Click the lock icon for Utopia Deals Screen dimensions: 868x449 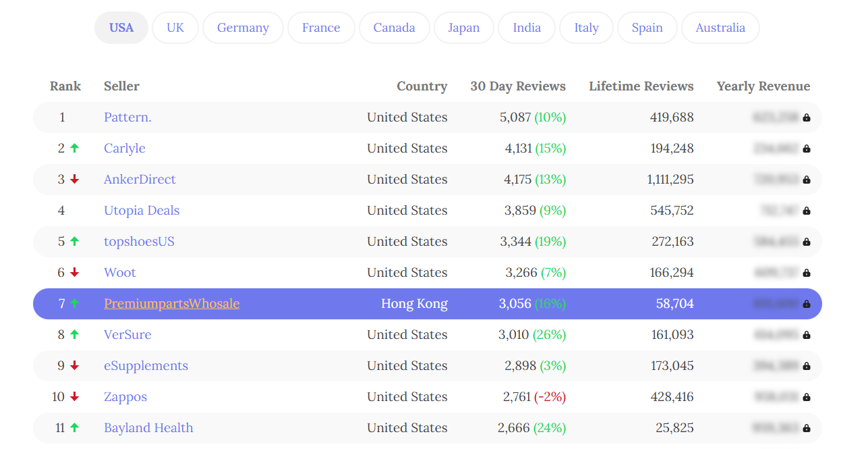point(807,211)
